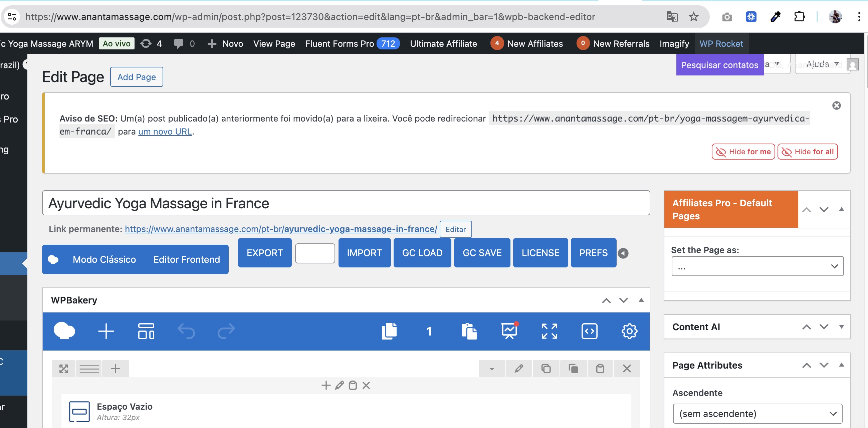The height and width of the screenshot is (428, 868).
Task: Hide SEO notice with Hide for me
Action: [x=743, y=152]
